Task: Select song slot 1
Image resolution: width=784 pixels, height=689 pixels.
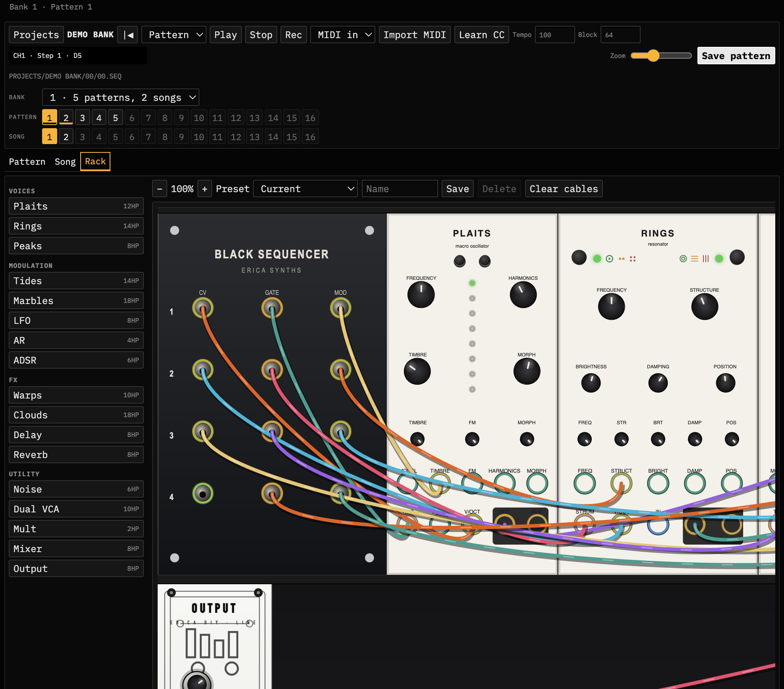Action: point(49,137)
